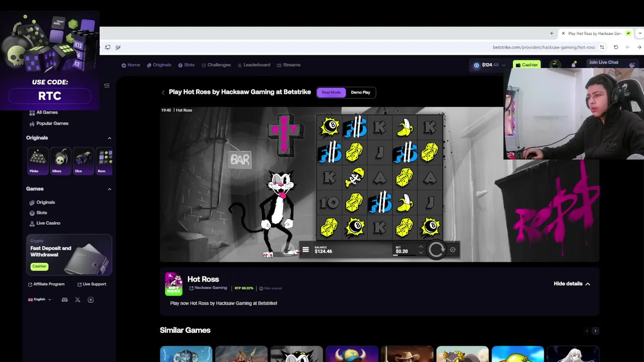Open the English language dropdown
This screenshot has width=644, height=362.
point(40,300)
